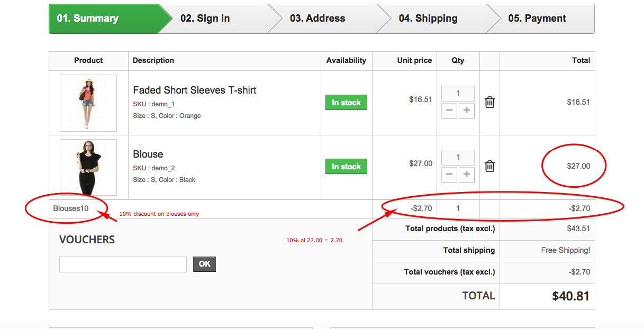The height and width of the screenshot is (329, 644).
Task: Open the Blouse product title link
Action: [148, 154]
